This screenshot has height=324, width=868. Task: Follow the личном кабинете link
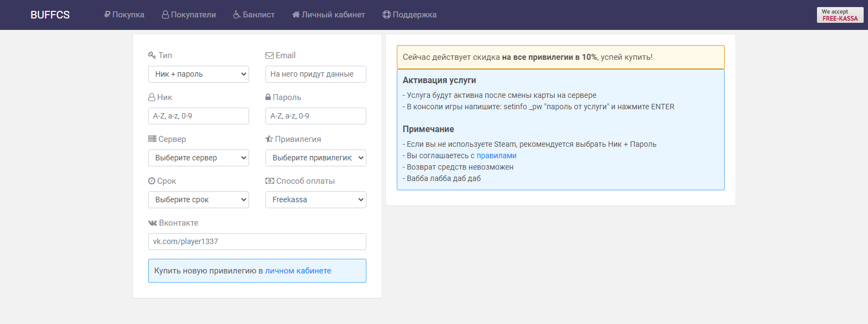(298, 271)
